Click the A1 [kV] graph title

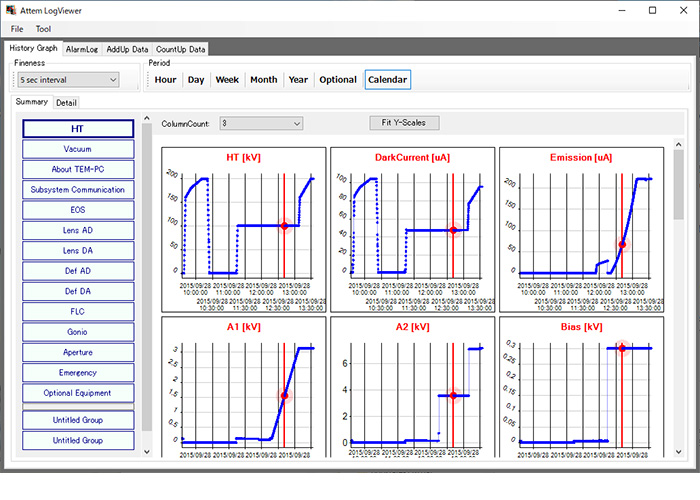tap(243, 327)
